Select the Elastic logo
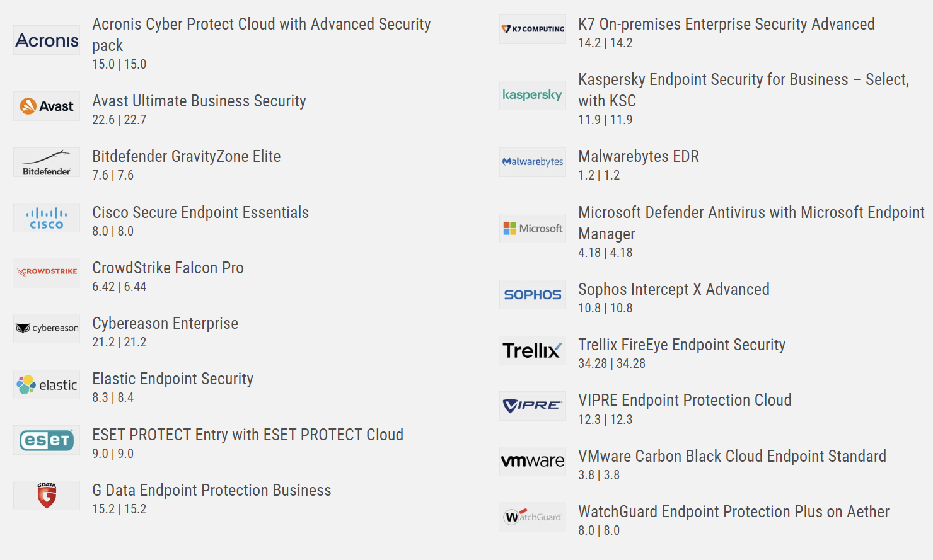The width and height of the screenshot is (933, 560). [47, 384]
